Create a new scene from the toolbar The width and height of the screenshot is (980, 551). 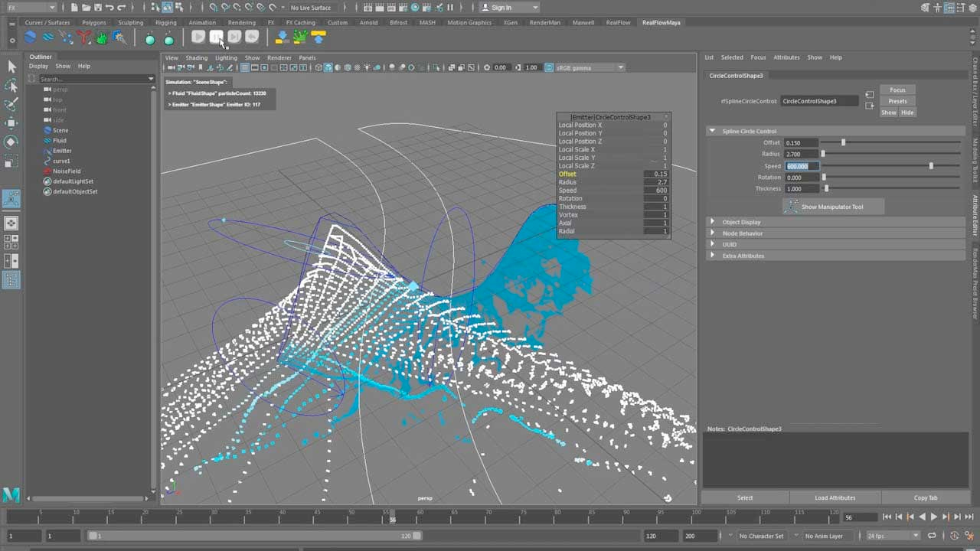coord(73,8)
